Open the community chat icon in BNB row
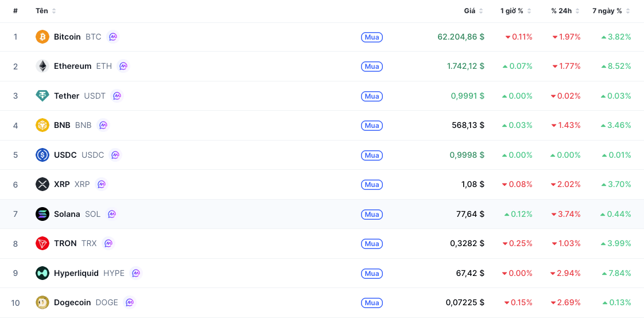Image resolution: width=644 pixels, height=319 pixels. coord(103,125)
